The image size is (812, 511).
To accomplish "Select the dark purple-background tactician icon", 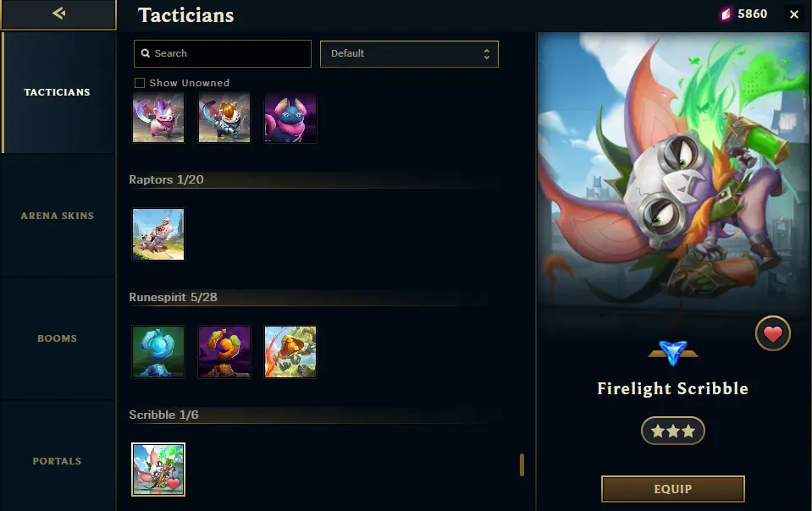I will tap(290, 118).
